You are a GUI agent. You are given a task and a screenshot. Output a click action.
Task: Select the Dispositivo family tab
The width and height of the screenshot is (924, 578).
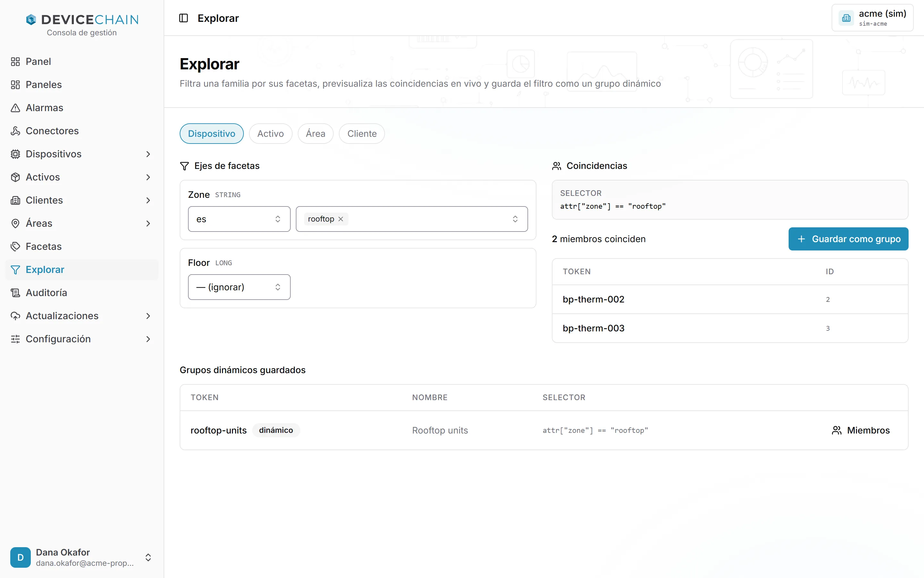tap(211, 133)
